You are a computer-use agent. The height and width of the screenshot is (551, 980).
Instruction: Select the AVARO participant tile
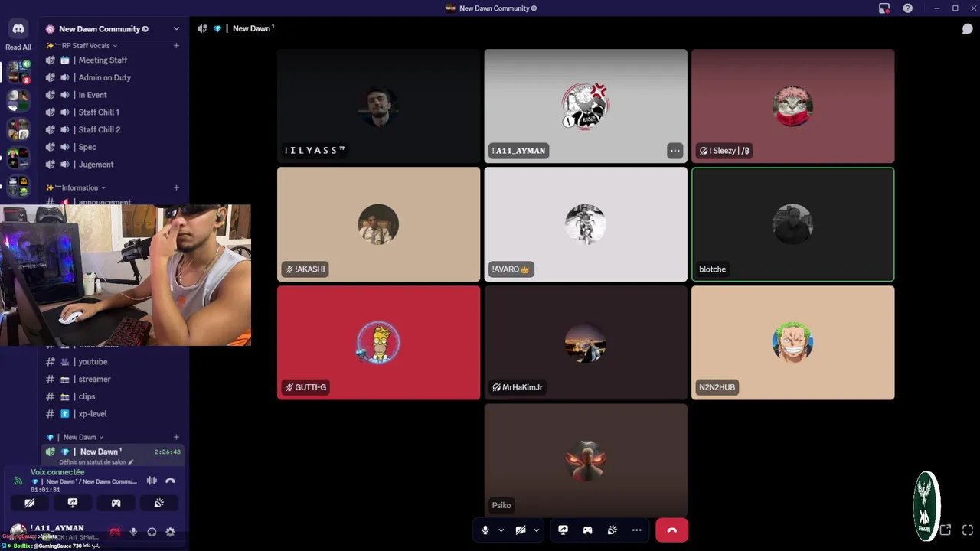[586, 224]
